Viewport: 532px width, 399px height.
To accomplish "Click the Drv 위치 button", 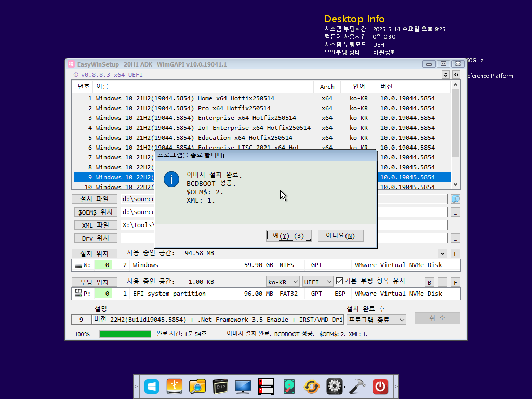I will coord(96,238).
